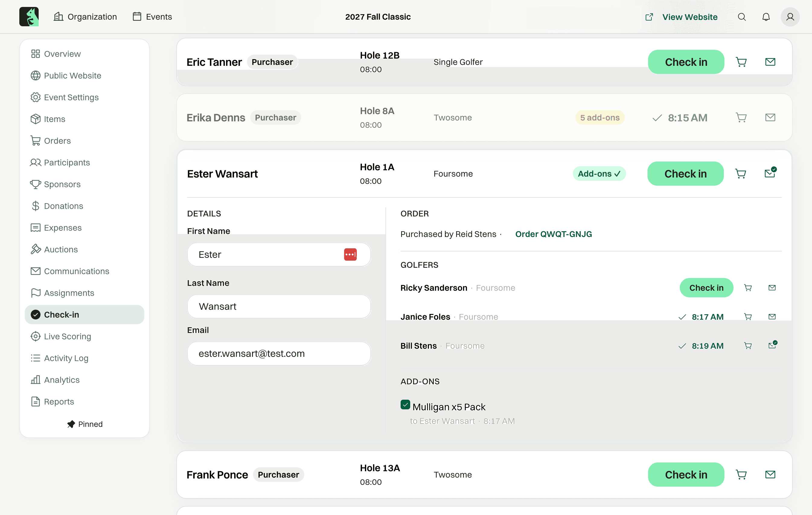This screenshot has height=515, width=812.
Task: Open Activity Log in sidebar
Action: pyautogui.click(x=84, y=358)
